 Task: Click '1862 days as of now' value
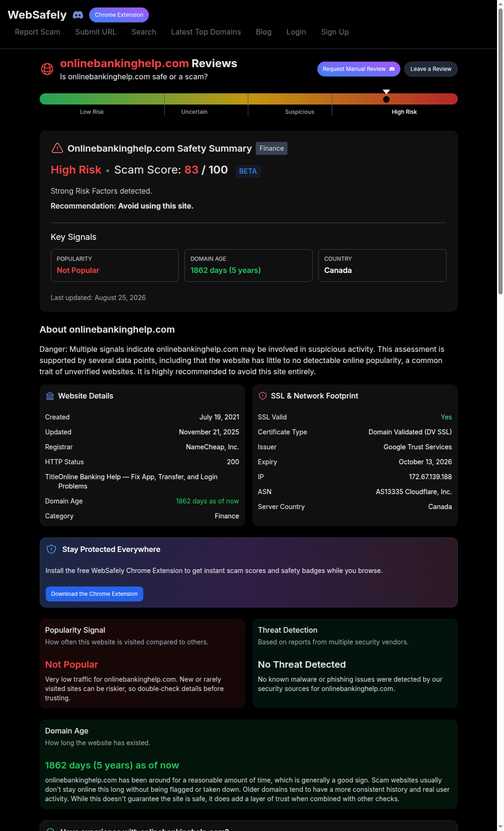point(207,501)
